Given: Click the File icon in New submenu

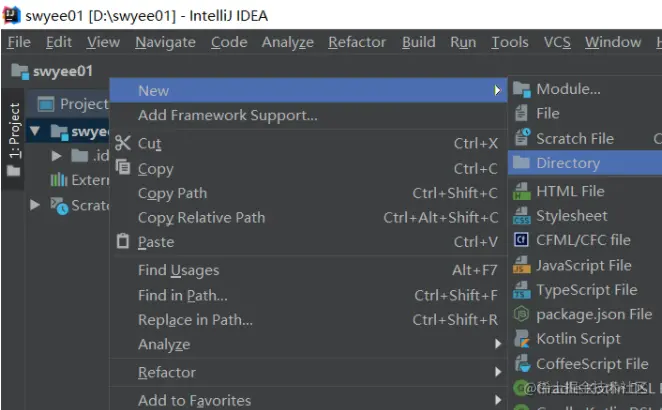Looking at the screenshot, I should point(521,113).
